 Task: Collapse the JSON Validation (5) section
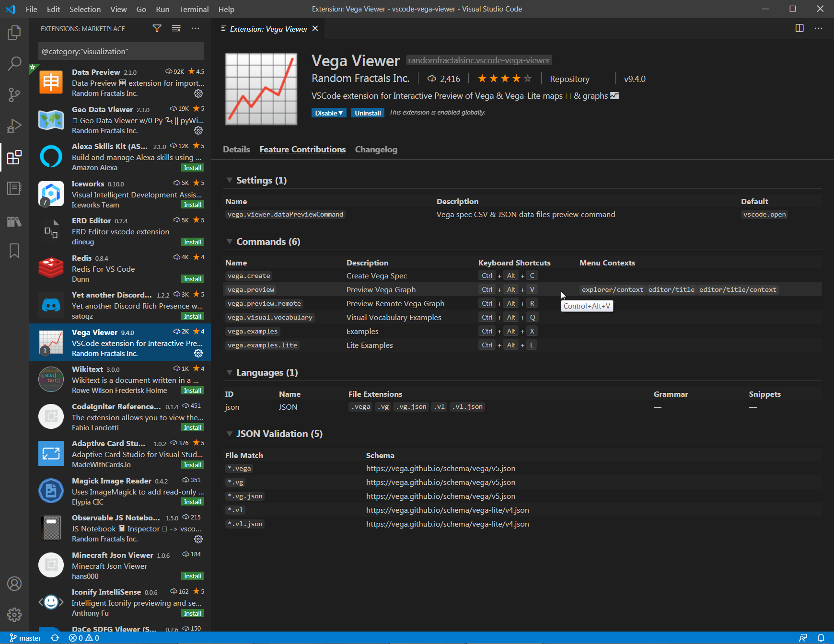coord(230,434)
